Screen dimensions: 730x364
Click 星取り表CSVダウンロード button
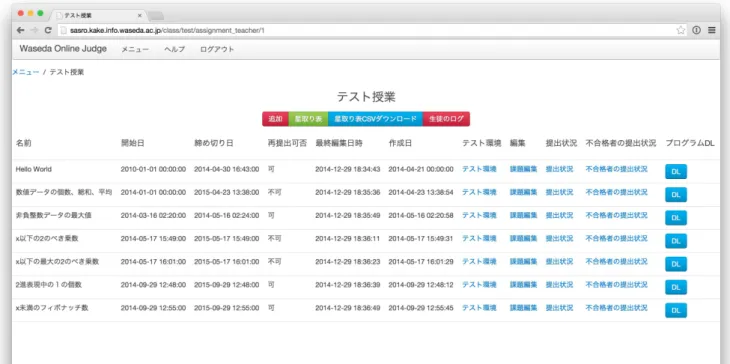click(x=376, y=119)
